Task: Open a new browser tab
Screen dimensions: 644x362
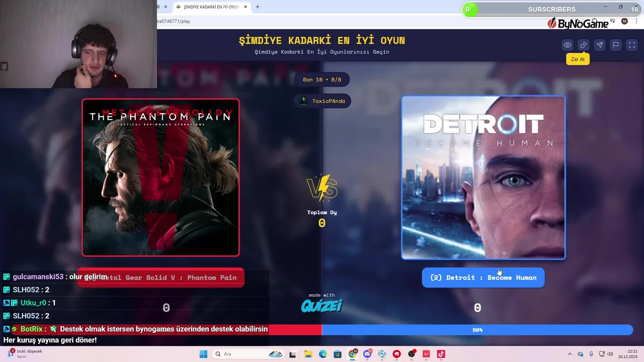Action: click(x=258, y=7)
